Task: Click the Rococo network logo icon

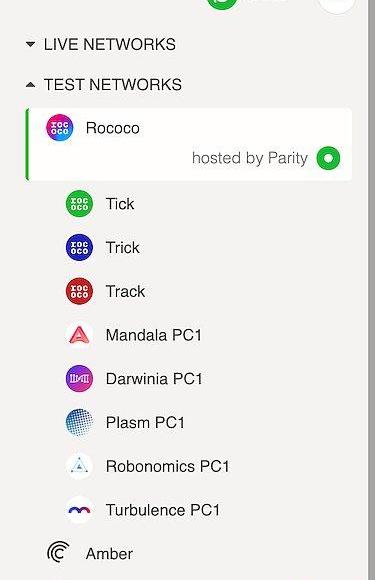Action: coord(60,128)
